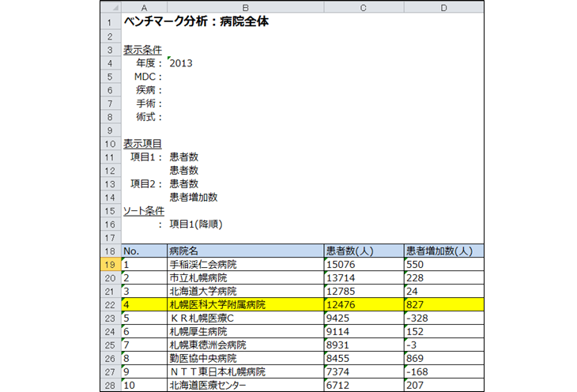Screen dimensions: 577x392
Task: Select the 市立札幌病院 cell
Action: point(246,278)
